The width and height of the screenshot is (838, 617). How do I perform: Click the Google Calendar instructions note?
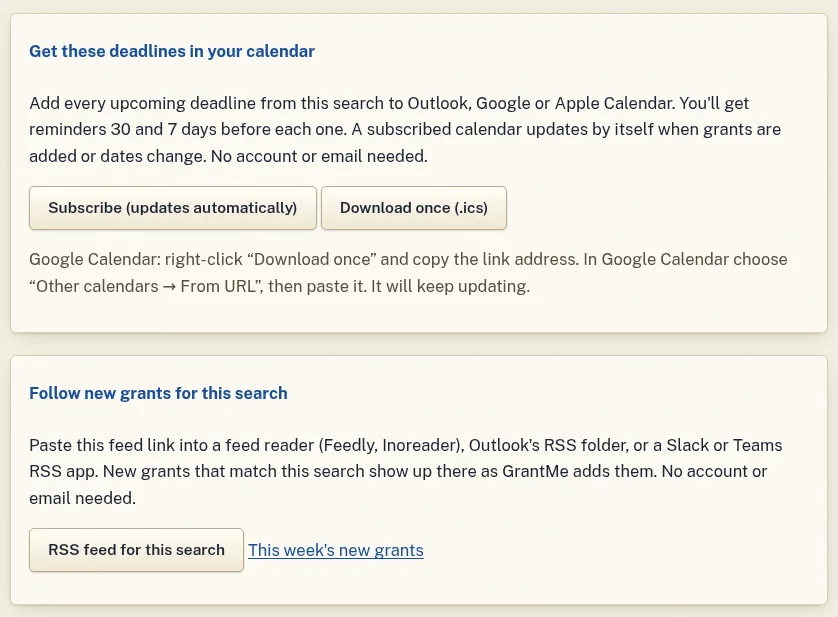click(408, 273)
